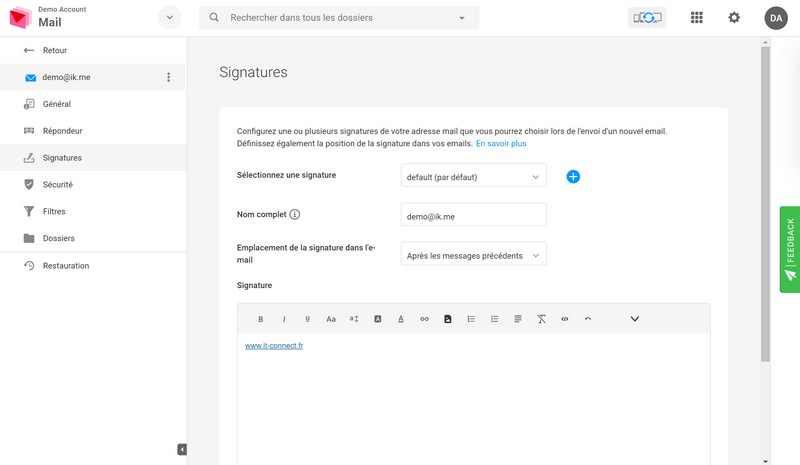Open the font family Aa tool
Viewport: 800px width, 465px height.
coord(331,319)
